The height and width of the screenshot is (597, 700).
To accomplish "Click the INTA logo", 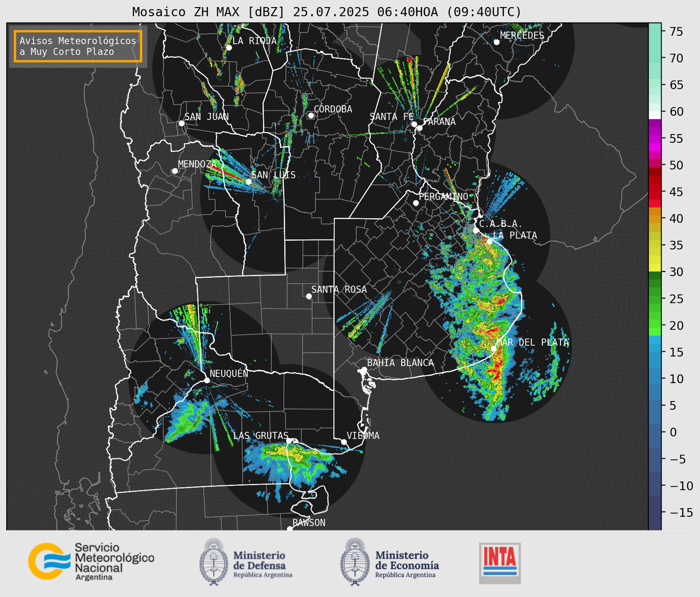I will (500, 563).
